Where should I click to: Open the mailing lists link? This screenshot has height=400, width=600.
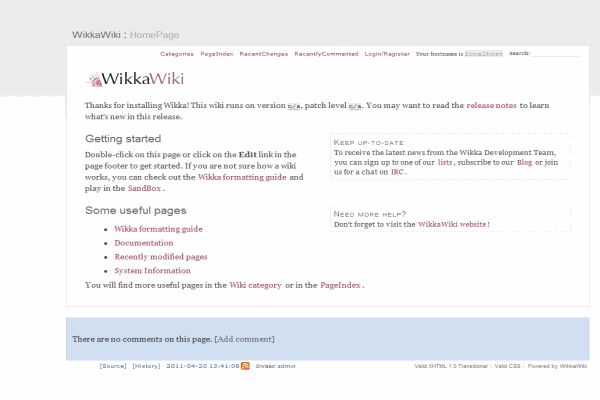[445, 162]
